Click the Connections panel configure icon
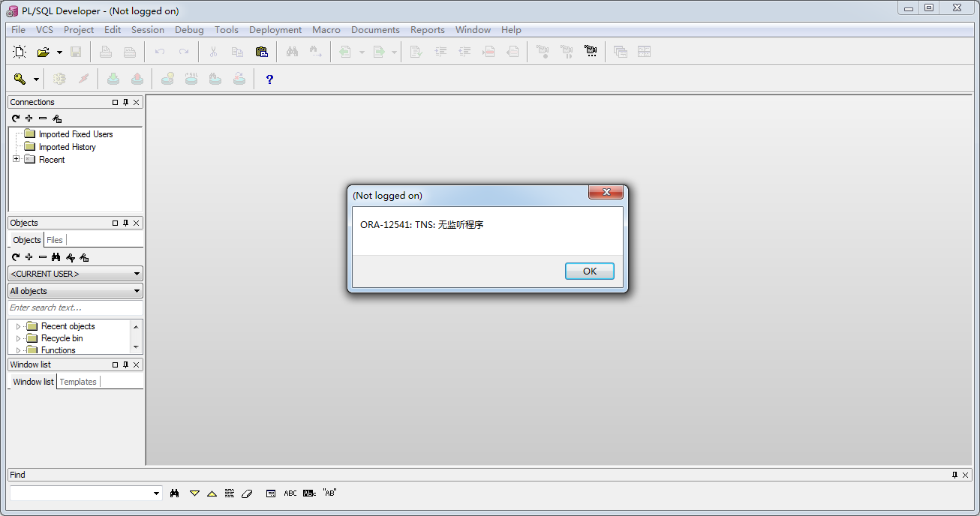The image size is (980, 516). tap(57, 118)
